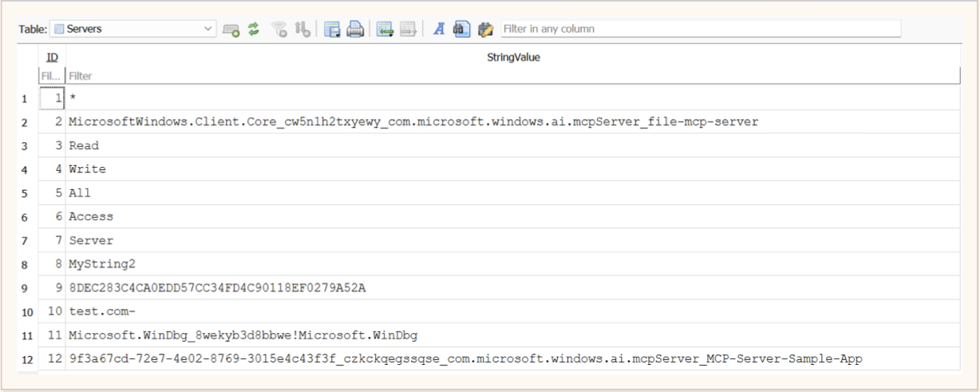Open find in table with the binoculars icon
This screenshot has height=392, width=980.
point(461,30)
